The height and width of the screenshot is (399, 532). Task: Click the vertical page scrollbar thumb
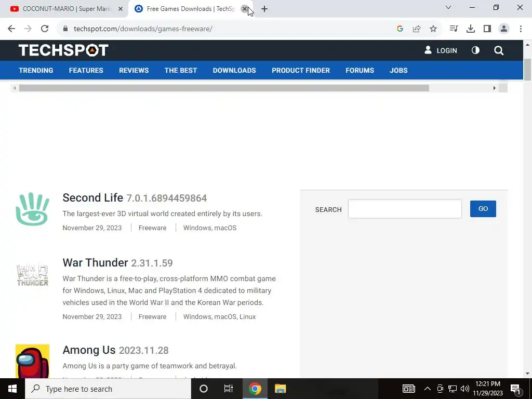(527, 69)
